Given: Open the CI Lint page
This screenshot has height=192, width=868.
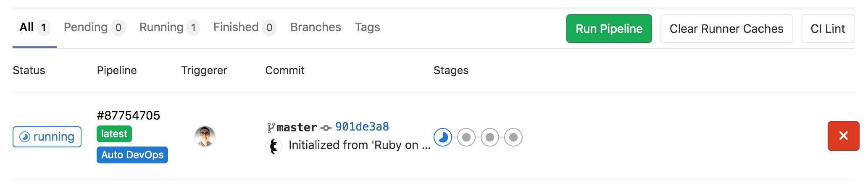Looking at the screenshot, I should pos(828,29).
